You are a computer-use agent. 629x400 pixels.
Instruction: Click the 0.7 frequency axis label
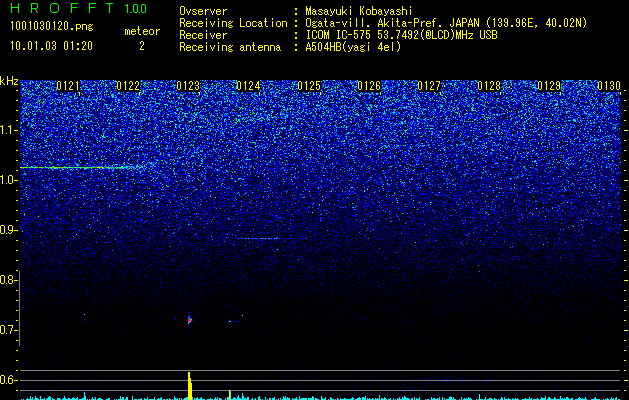click(9, 330)
